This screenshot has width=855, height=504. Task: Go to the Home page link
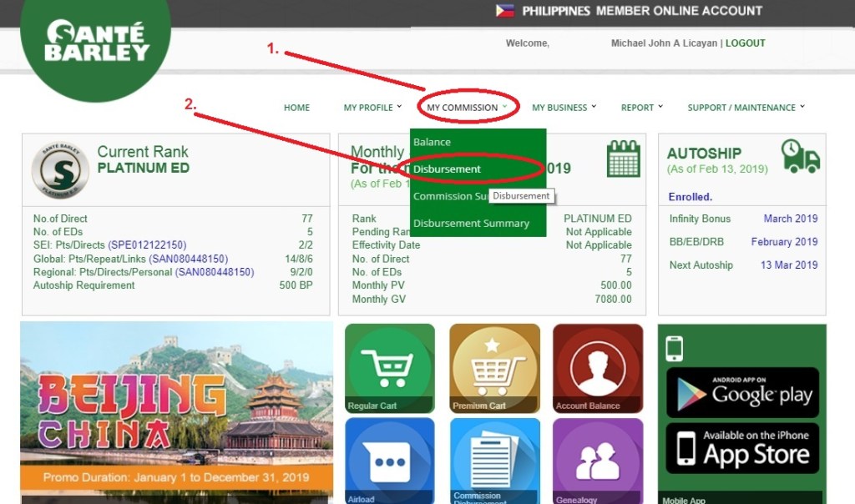tap(296, 108)
